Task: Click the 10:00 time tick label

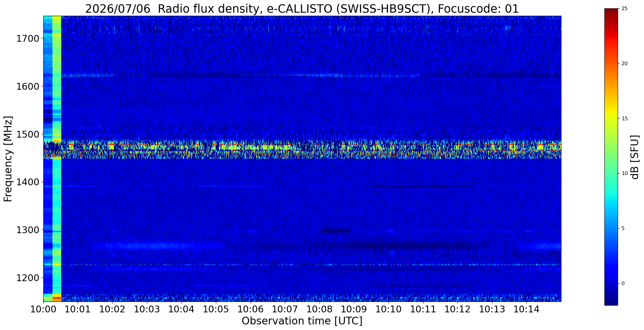Action: pos(43,309)
